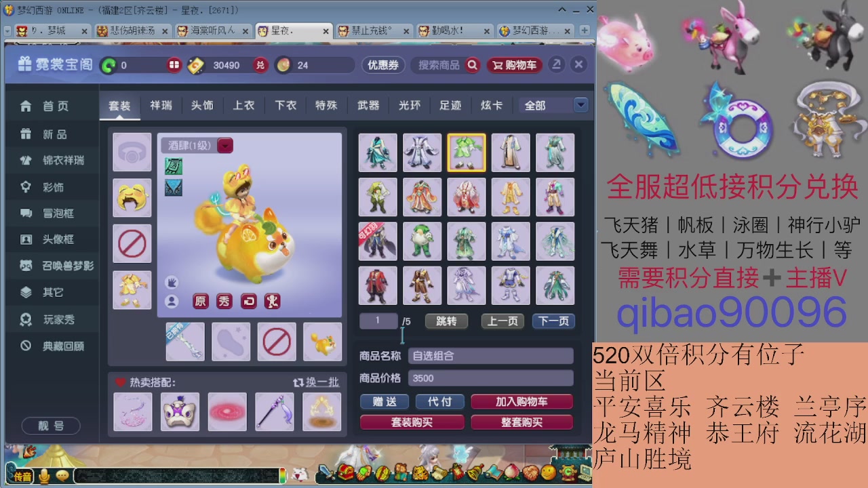Switch to the 光环 tab
Viewport: 868px width, 488px height.
410,105
